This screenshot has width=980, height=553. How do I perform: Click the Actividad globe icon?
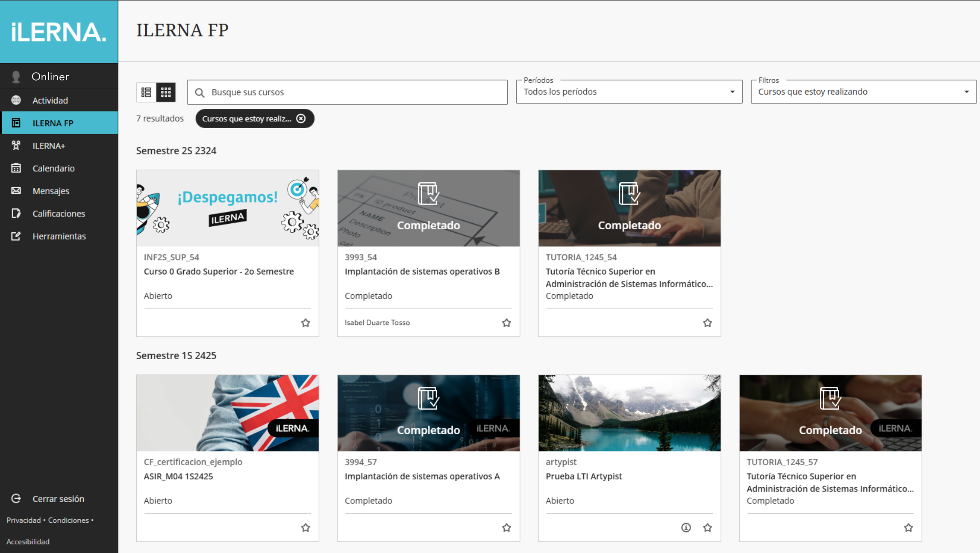click(16, 100)
